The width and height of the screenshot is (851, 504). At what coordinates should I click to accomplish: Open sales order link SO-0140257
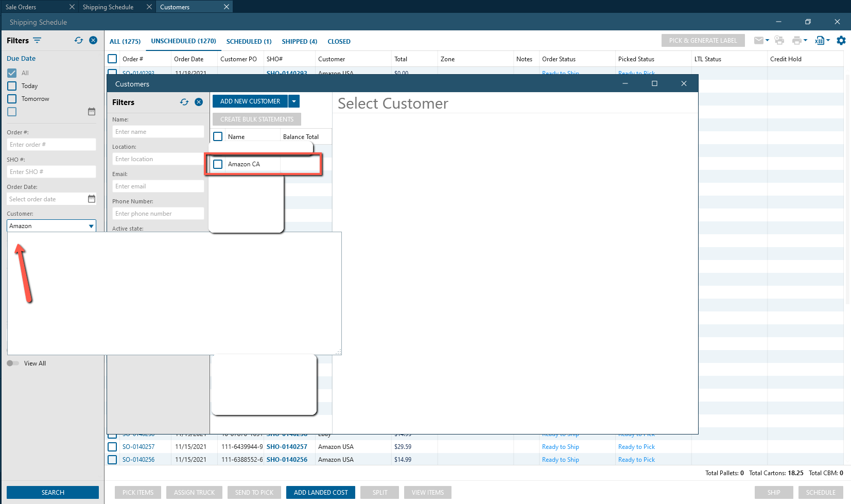tap(138, 447)
